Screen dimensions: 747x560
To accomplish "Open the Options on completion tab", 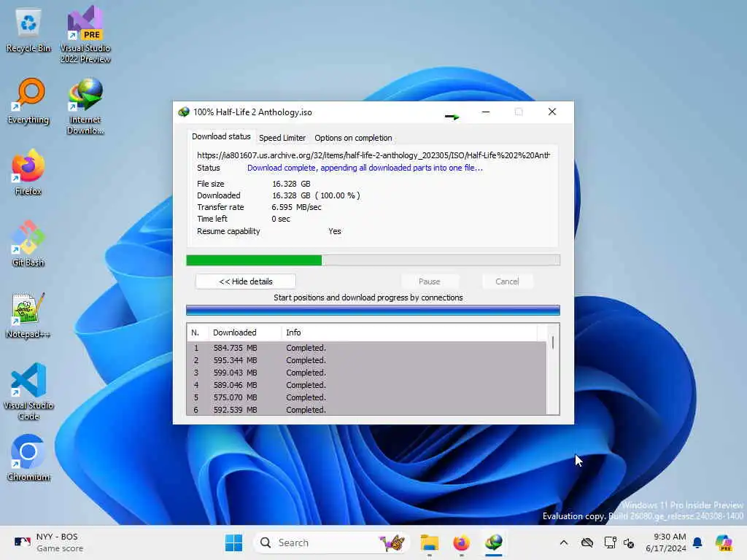I will click(353, 138).
